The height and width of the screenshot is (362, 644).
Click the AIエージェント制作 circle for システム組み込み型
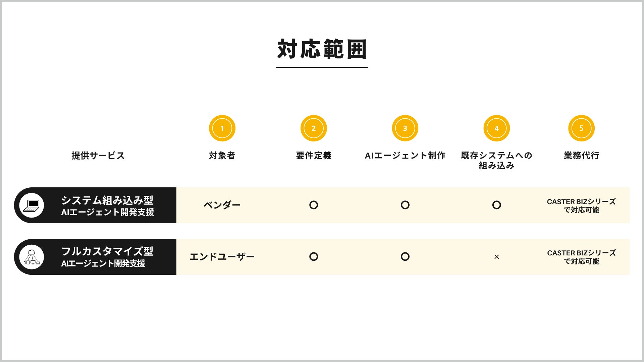click(x=405, y=205)
